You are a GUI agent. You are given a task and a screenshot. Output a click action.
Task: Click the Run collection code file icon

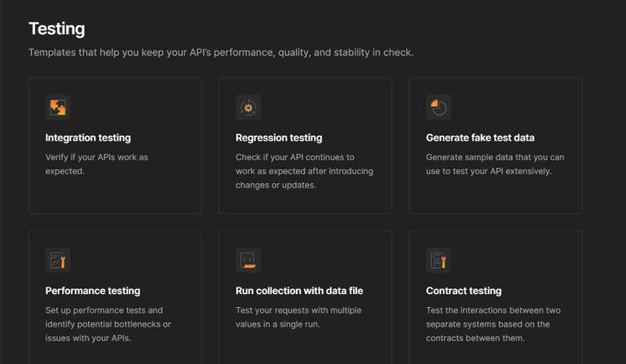tap(248, 260)
